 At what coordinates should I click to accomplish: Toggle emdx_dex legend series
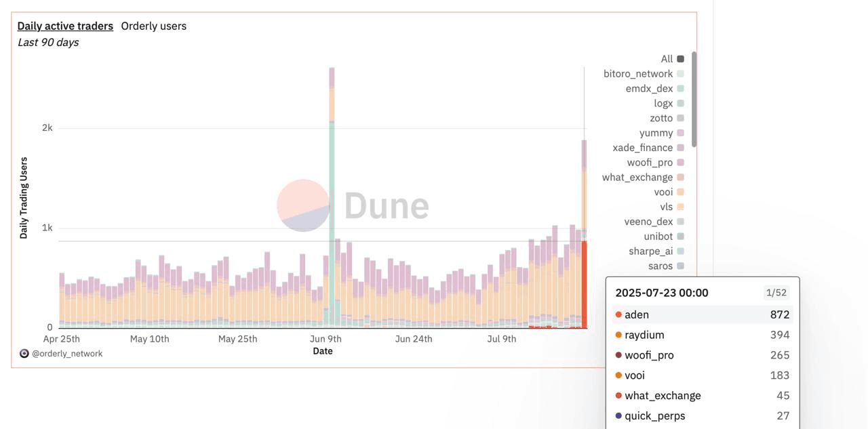(x=654, y=89)
